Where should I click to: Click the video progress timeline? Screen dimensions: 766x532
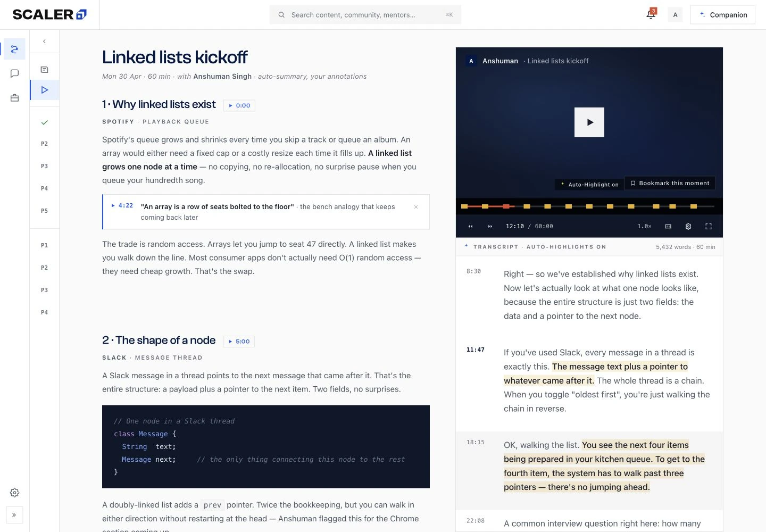588,206
